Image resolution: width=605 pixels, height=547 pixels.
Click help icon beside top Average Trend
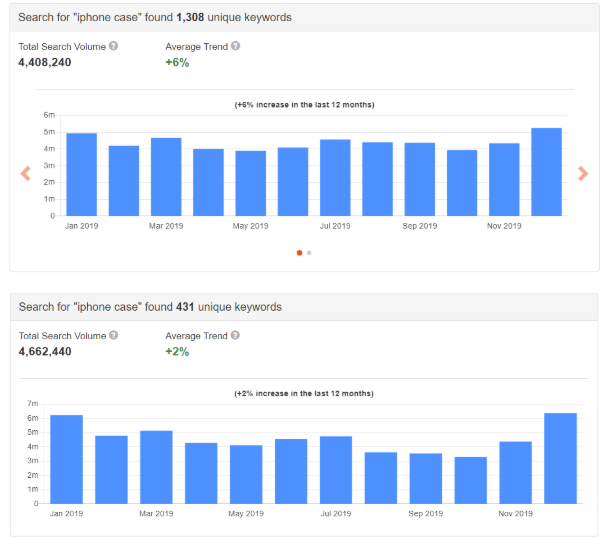tap(235, 46)
